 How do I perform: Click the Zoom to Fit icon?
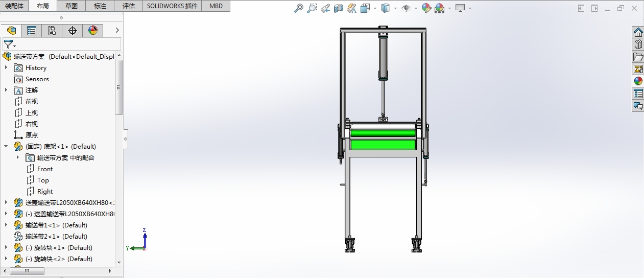[299, 8]
